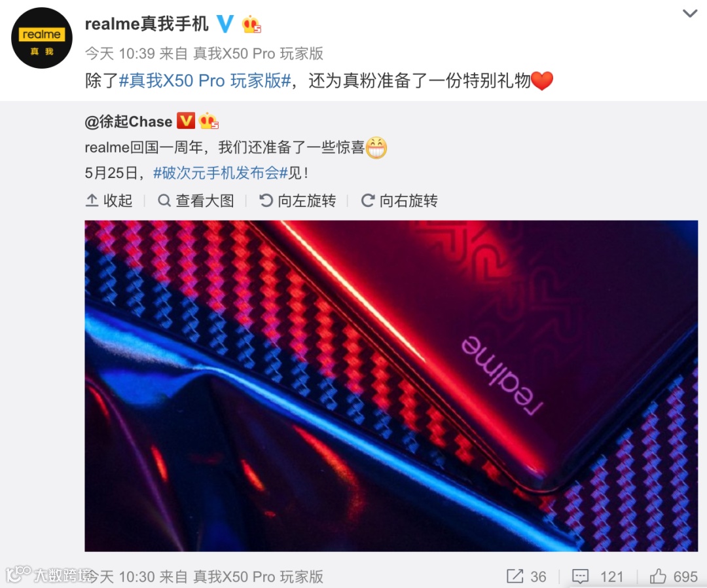The image size is (707, 588).
Task: Open the #破次元手机发布会# hashtag
Action: [x=221, y=173]
